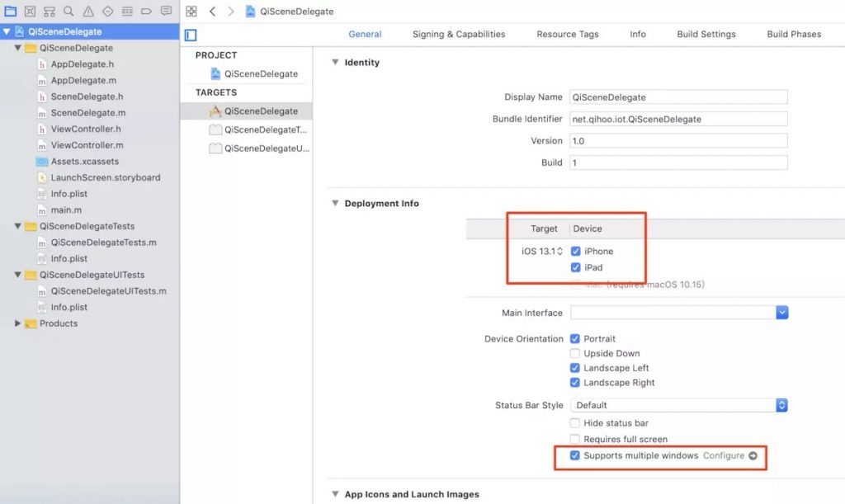Click the Configure arrow icon
The height and width of the screenshot is (504, 845).
click(753, 455)
